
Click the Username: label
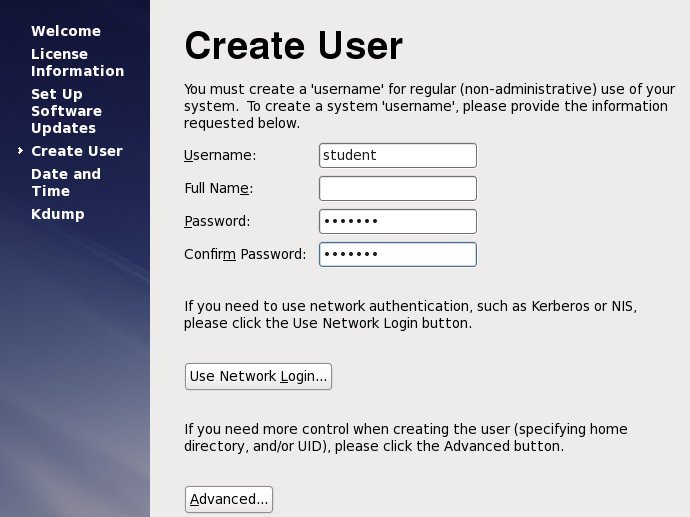point(220,155)
